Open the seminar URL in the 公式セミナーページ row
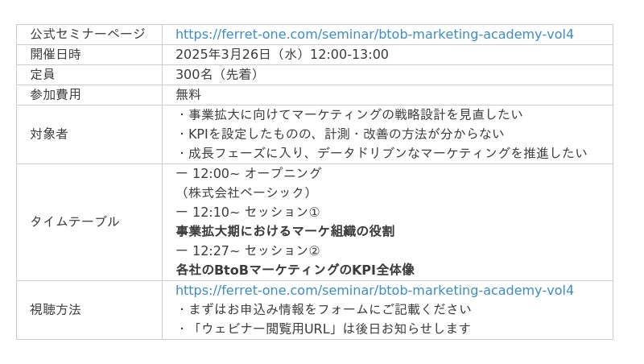Screen dimensions: 644x364 [374, 35]
